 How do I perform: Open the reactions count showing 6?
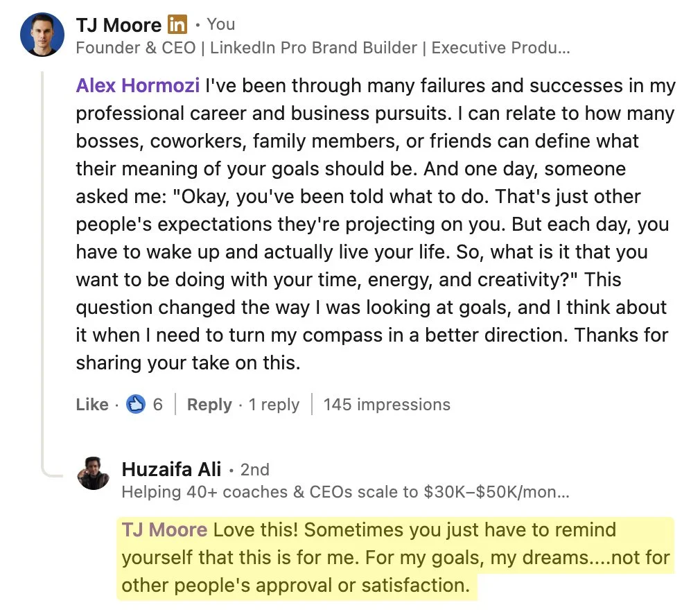(158, 405)
